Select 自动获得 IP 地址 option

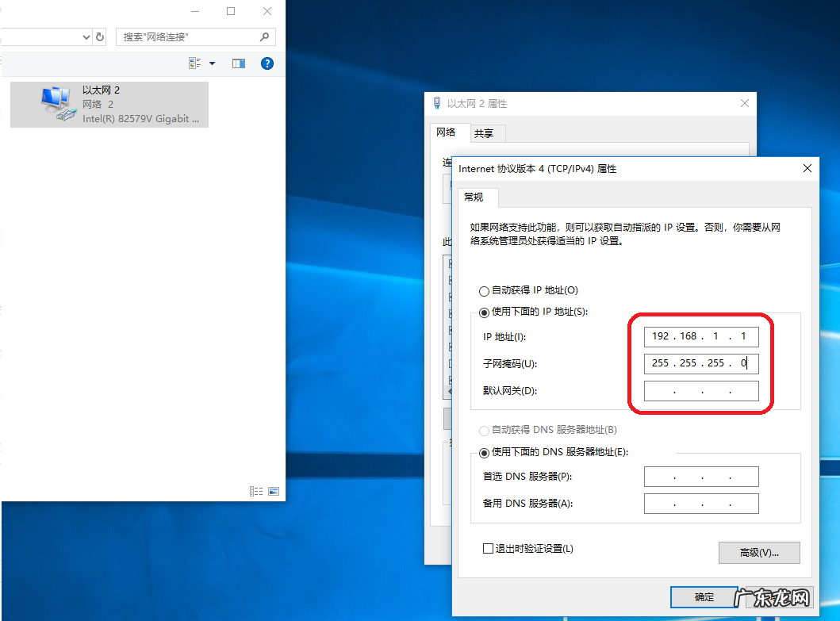pos(484,291)
